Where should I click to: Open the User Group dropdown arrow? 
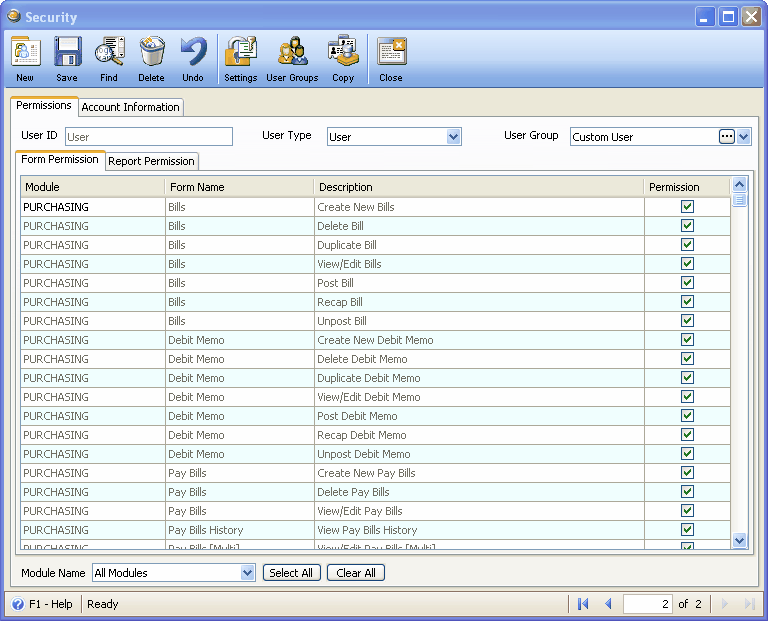(744, 137)
